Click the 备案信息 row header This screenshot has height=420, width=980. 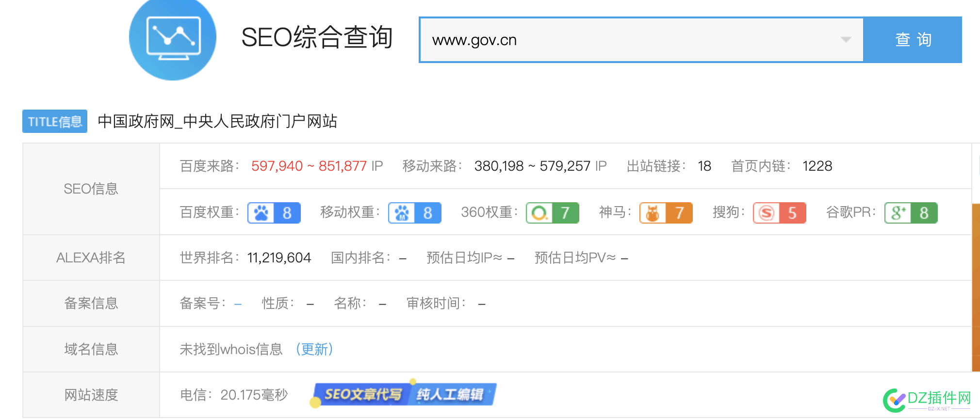[91, 304]
